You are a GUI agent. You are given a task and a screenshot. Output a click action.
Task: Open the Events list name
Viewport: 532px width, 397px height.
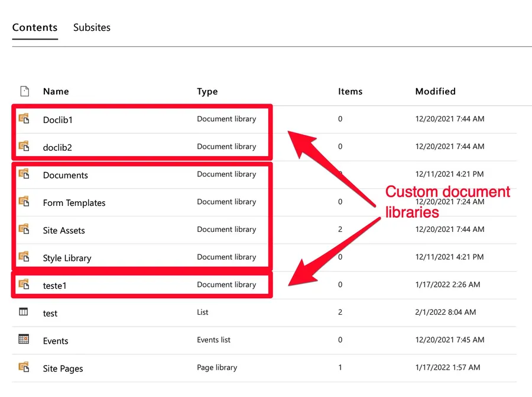pos(56,341)
